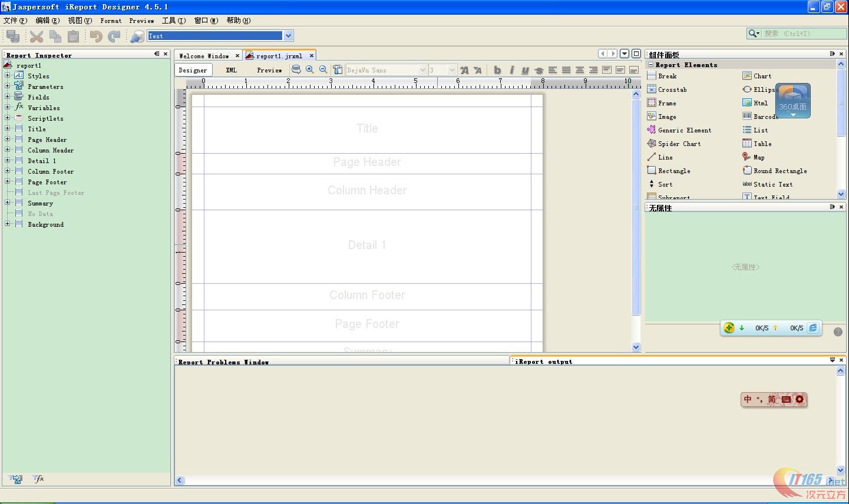
Task: Expand the Fields tree node
Action: pos(8,97)
